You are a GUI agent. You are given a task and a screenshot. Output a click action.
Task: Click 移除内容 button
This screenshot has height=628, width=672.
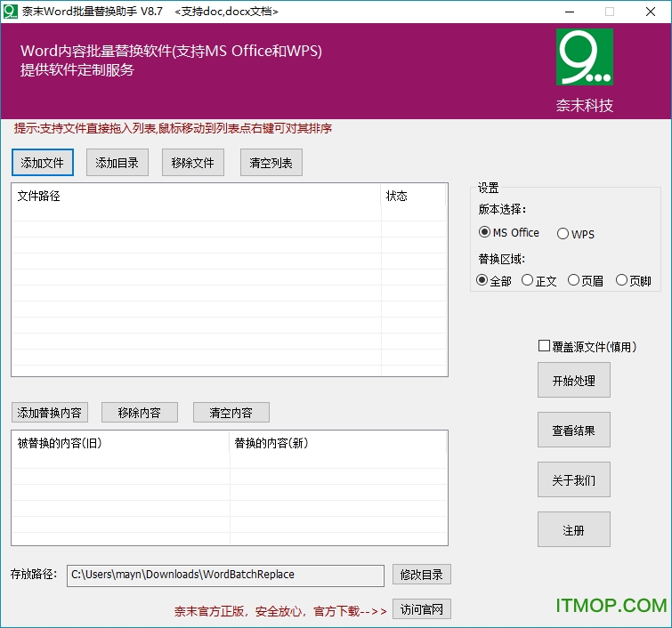(139, 412)
